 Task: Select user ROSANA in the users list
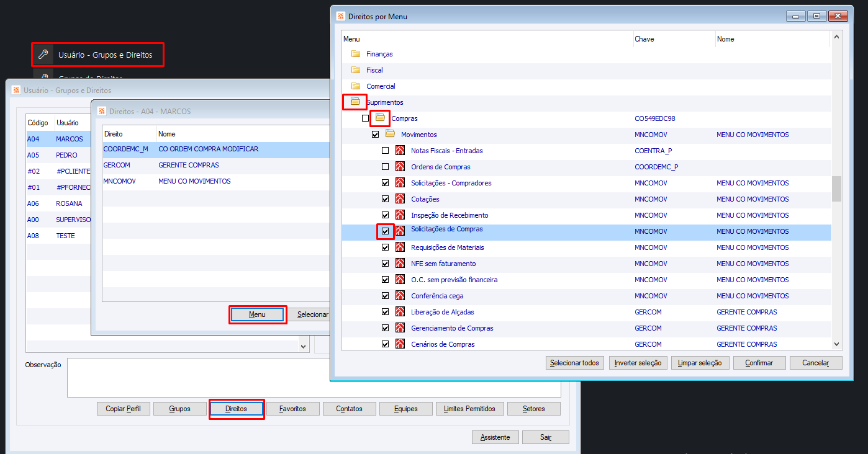pos(59,203)
